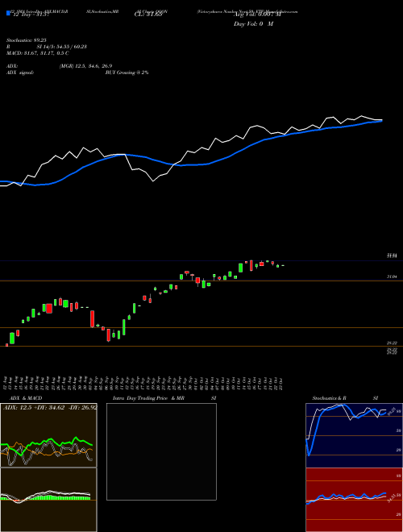Screen dimensions: 403x532
Task: Click the Intra Day Trading Price & MR heading
Action: click(148, 398)
